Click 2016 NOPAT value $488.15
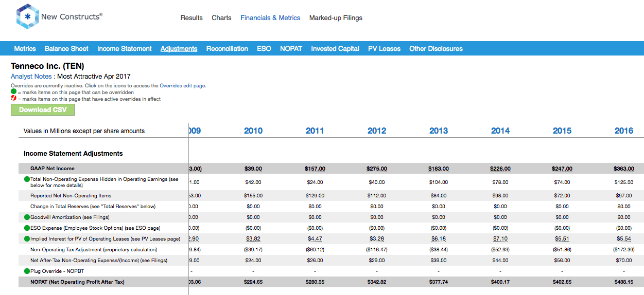The image size is (644, 295). coord(624,282)
